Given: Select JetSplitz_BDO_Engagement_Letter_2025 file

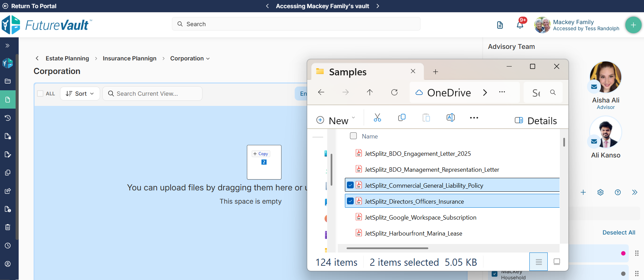Looking at the screenshot, I should coord(418,154).
